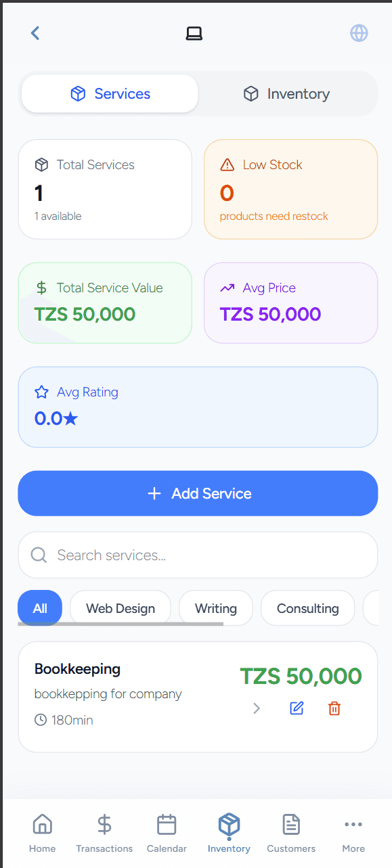This screenshot has width=392, height=868.
Task: Open the edit icon for Bookkeeping service
Action: (x=296, y=708)
